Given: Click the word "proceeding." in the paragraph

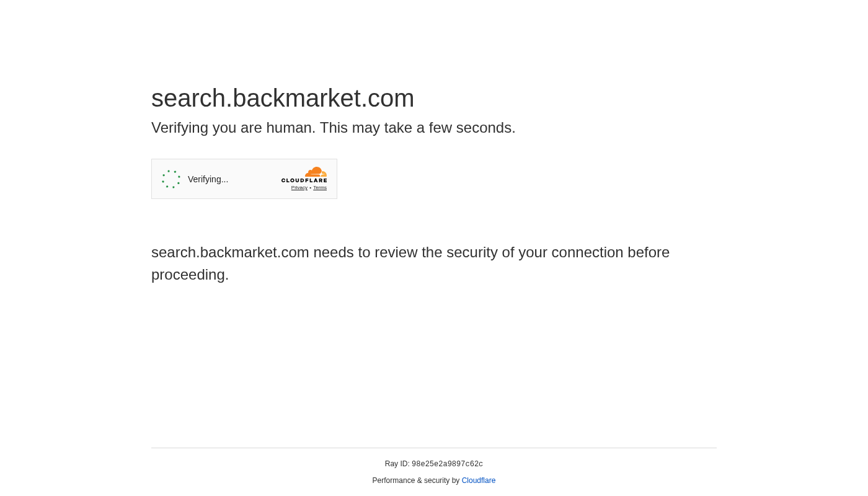Looking at the screenshot, I should tap(190, 275).
